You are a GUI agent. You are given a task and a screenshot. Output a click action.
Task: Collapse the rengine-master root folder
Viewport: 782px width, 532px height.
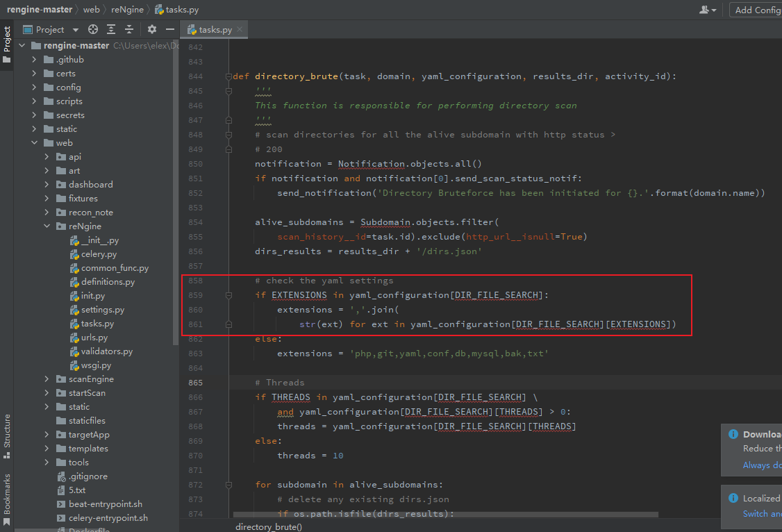[22, 45]
